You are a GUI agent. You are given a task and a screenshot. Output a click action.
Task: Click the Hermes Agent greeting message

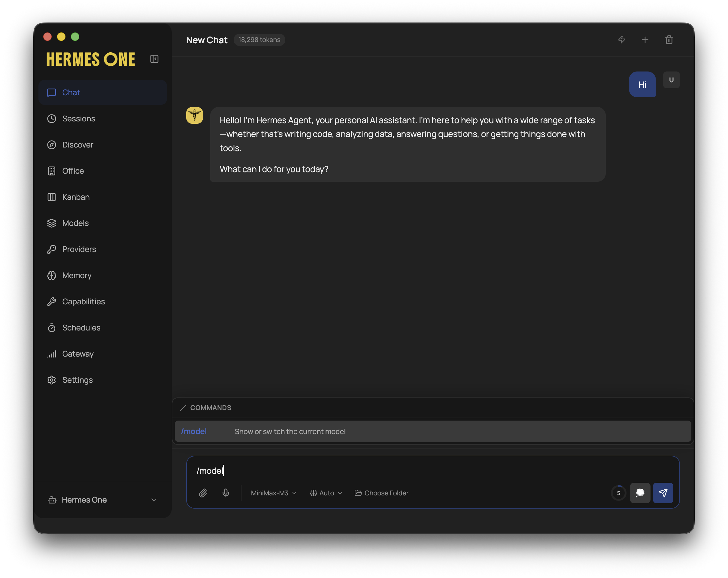(408, 144)
